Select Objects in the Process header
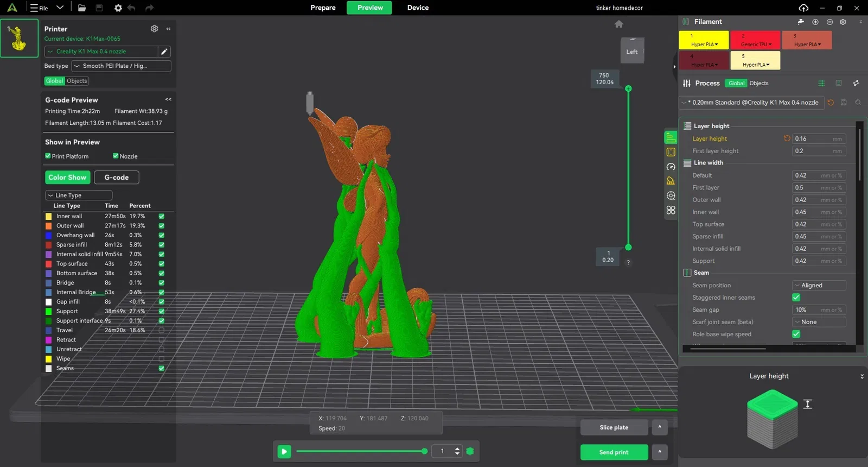 pyautogui.click(x=759, y=83)
